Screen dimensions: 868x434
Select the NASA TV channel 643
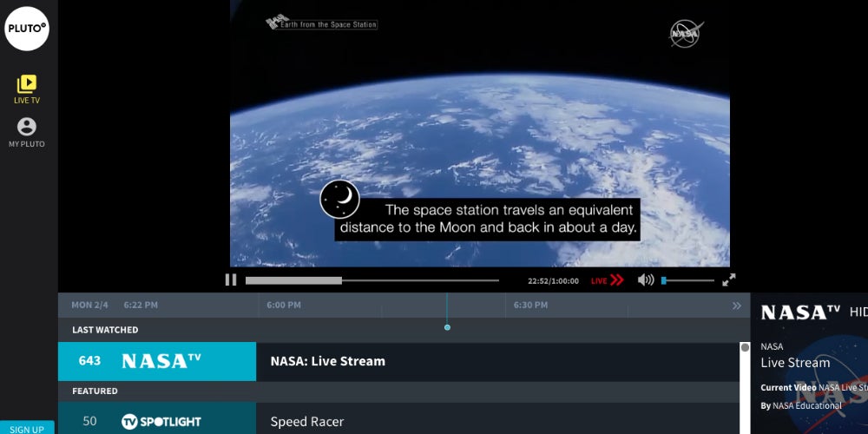coord(157,361)
